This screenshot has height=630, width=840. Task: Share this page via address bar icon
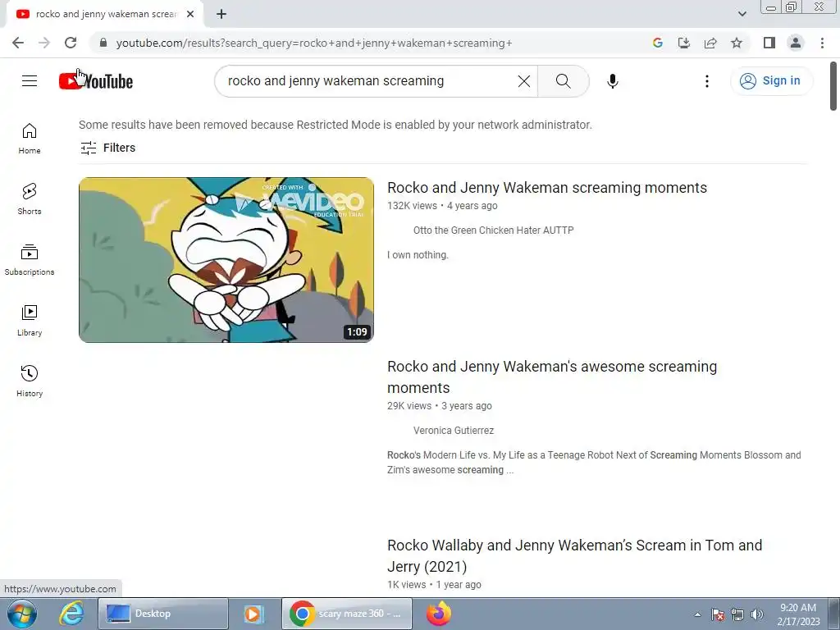(710, 43)
